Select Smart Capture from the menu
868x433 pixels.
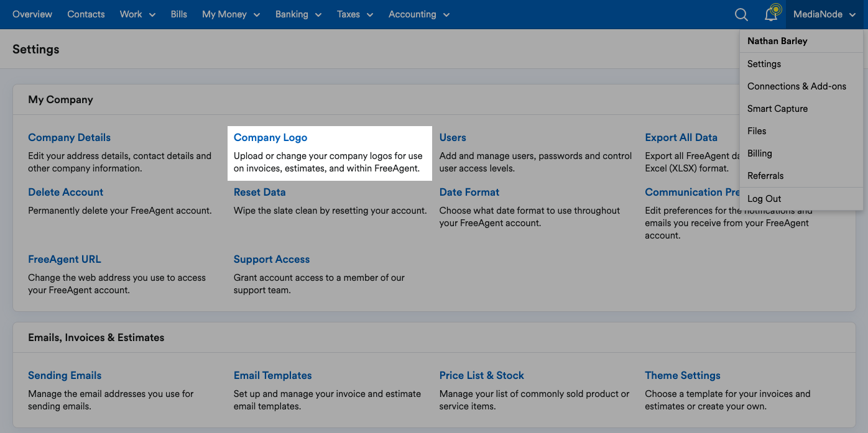[777, 109]
